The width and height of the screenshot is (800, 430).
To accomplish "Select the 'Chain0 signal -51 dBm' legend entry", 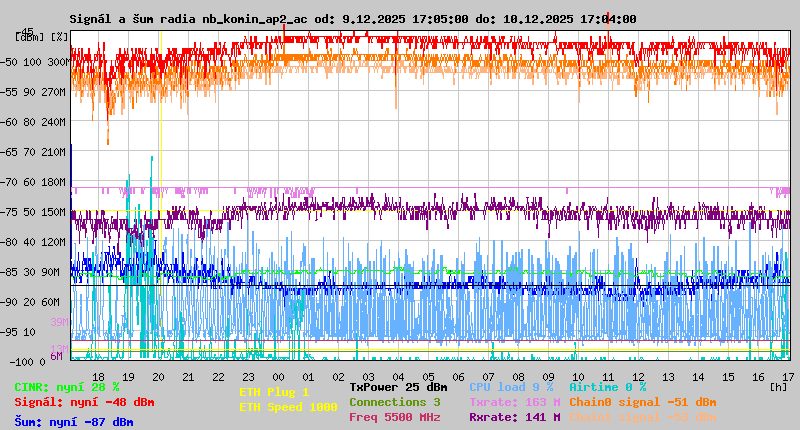I will click(643, 402).
